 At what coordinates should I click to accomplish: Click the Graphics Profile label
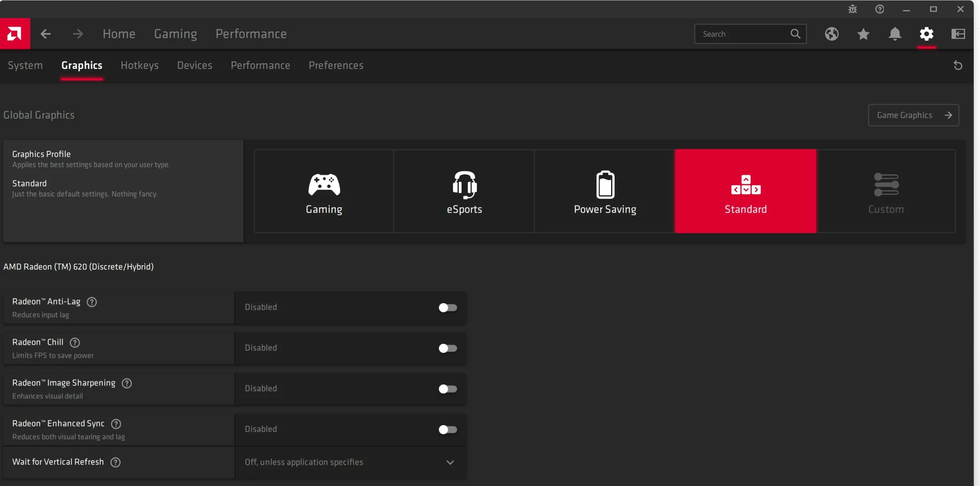pos(42,154)
